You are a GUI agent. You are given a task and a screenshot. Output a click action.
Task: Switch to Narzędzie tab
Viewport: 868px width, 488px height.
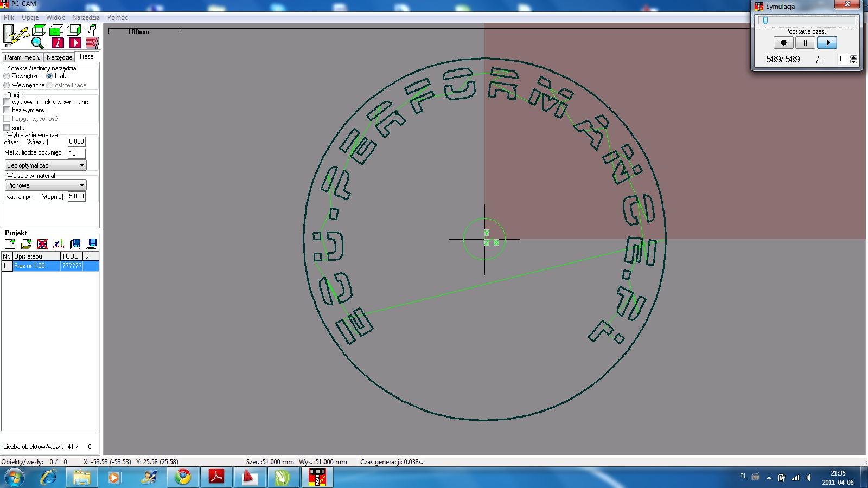[x=59, y=57]
